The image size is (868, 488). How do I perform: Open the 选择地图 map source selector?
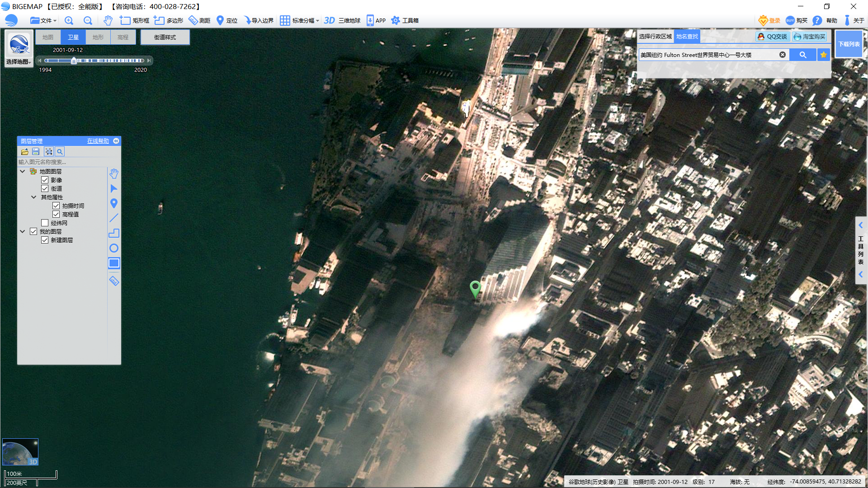click(19, 49)
